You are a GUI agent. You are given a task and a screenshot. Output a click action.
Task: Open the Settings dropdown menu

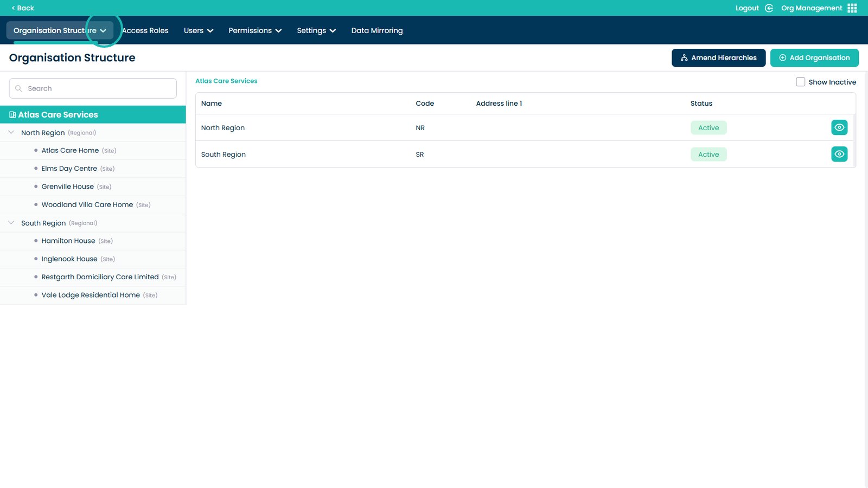click(316, 30)
